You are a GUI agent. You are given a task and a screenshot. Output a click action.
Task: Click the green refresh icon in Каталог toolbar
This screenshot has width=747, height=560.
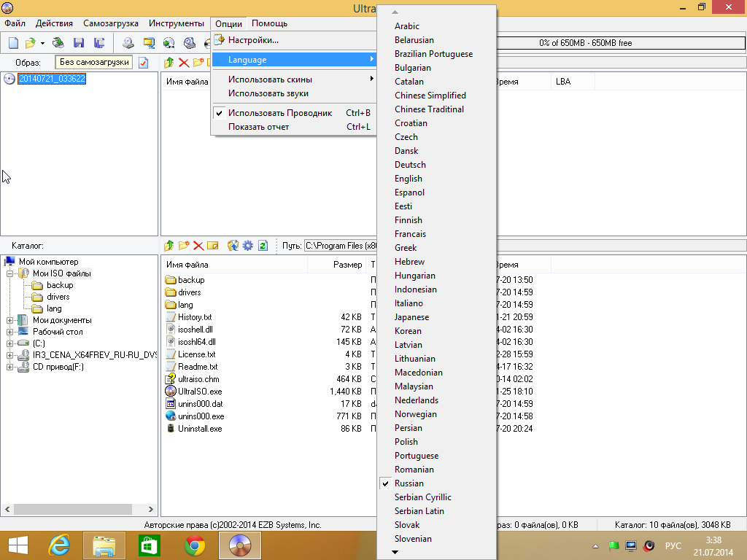pyautogui.click(x=263, y=246)
